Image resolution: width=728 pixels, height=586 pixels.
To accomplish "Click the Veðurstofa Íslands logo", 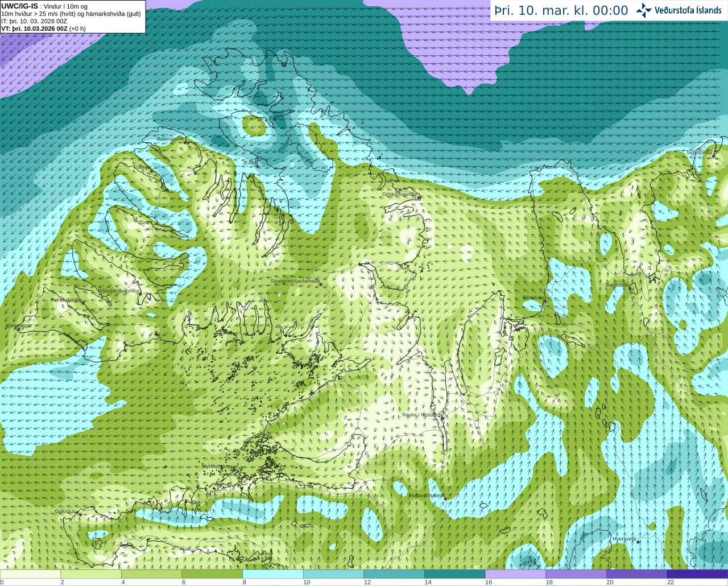I will [x=679, y=10].
